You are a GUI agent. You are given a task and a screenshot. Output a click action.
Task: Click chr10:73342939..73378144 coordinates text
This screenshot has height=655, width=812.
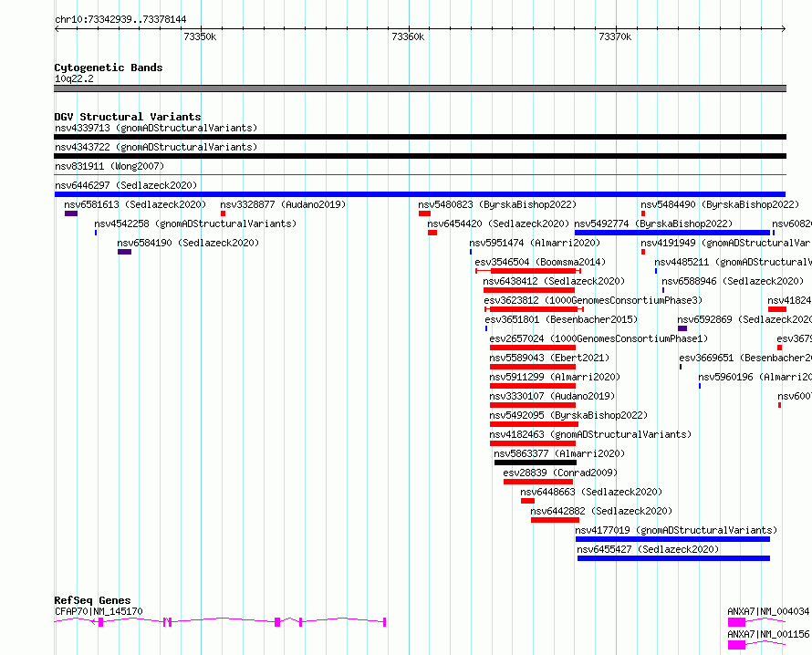[120, 20]
